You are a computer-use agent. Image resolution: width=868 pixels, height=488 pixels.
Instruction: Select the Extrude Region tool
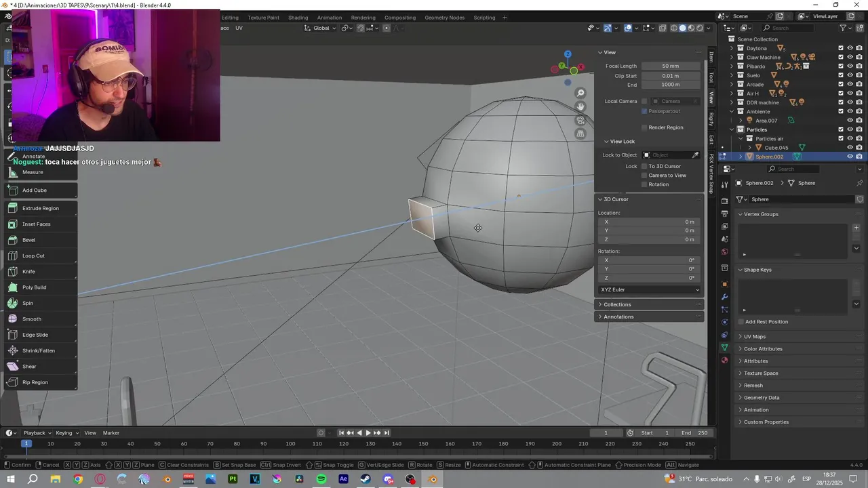click(x=40, y=208)
